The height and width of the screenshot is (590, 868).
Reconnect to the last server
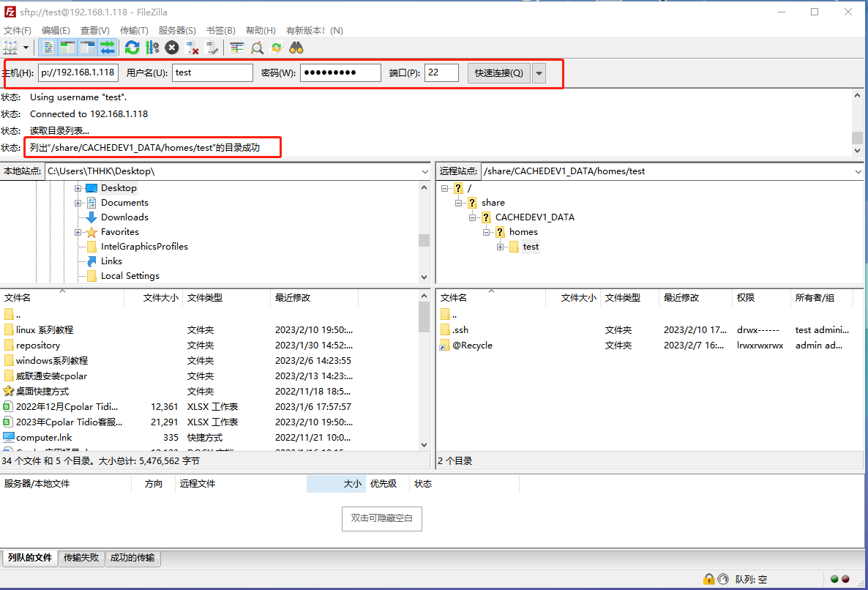tap(212, 48)
